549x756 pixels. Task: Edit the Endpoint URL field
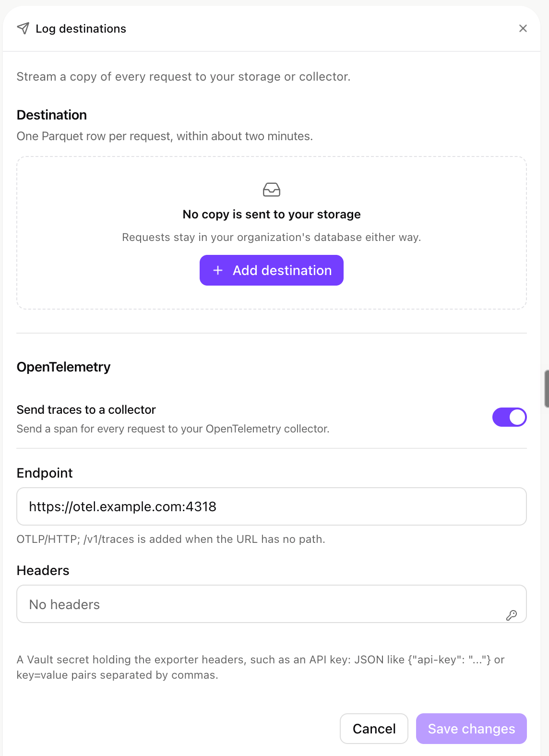click(272, 506)
